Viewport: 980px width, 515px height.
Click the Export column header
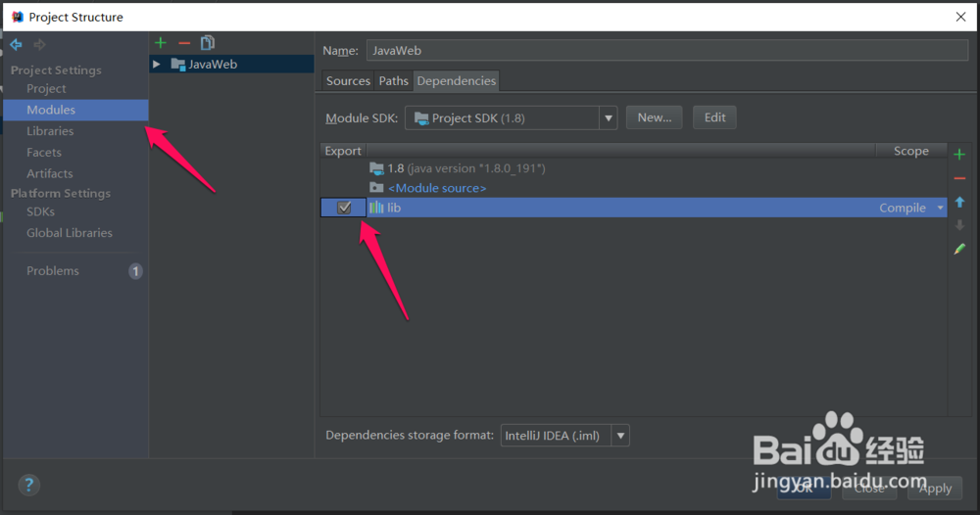[342, 151]
